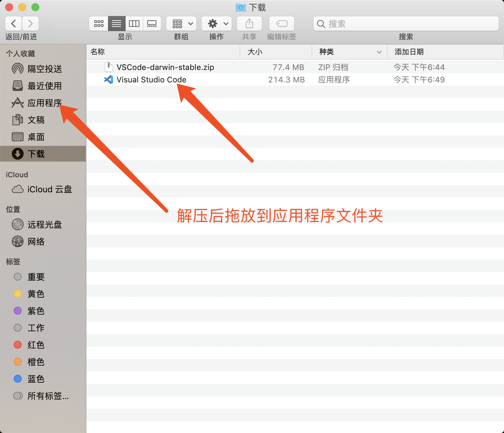504x433 pixels.
Task: Select 下载 Downloads in sidebar
Action: tap(43, 154)
